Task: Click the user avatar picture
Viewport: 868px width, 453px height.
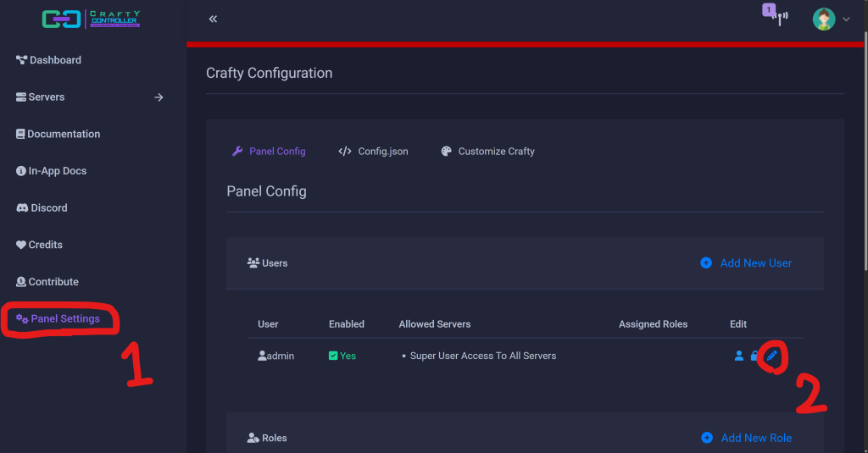Action: pyautogui.click(x=823, y=19)
